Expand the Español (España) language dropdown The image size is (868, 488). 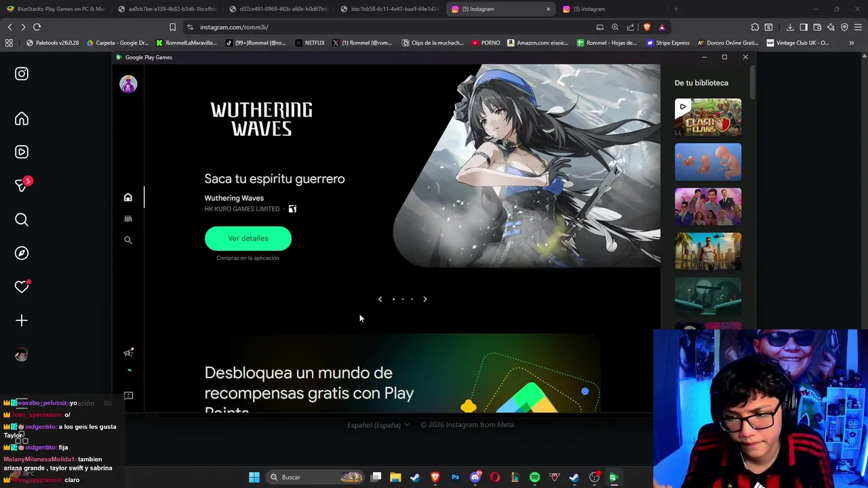378,425
